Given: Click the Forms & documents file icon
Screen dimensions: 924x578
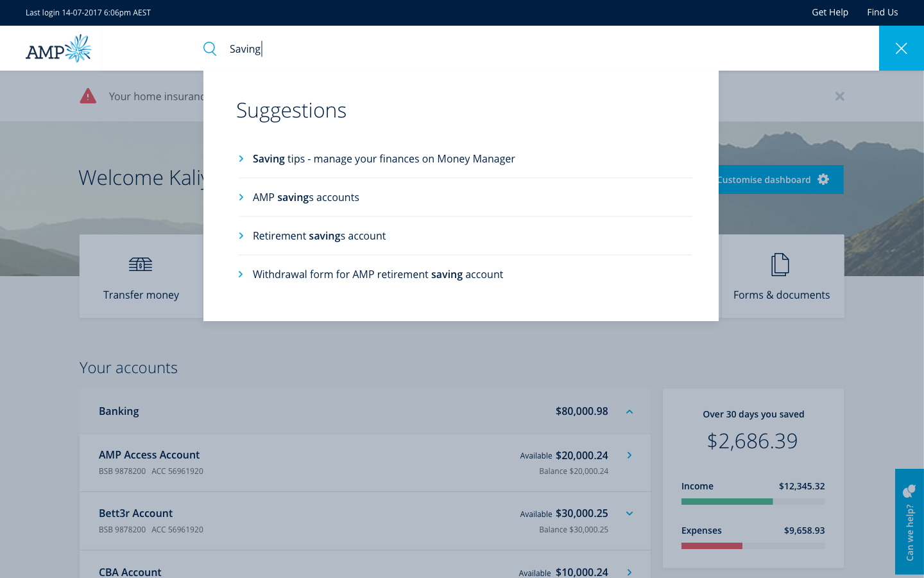Looking at the screenshot, I should [x=780, y=264].
